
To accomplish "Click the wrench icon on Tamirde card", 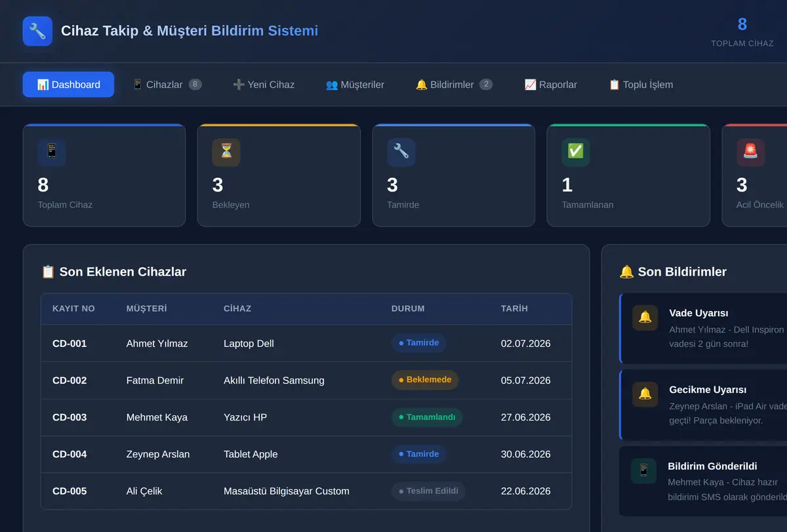I will 401,152.
